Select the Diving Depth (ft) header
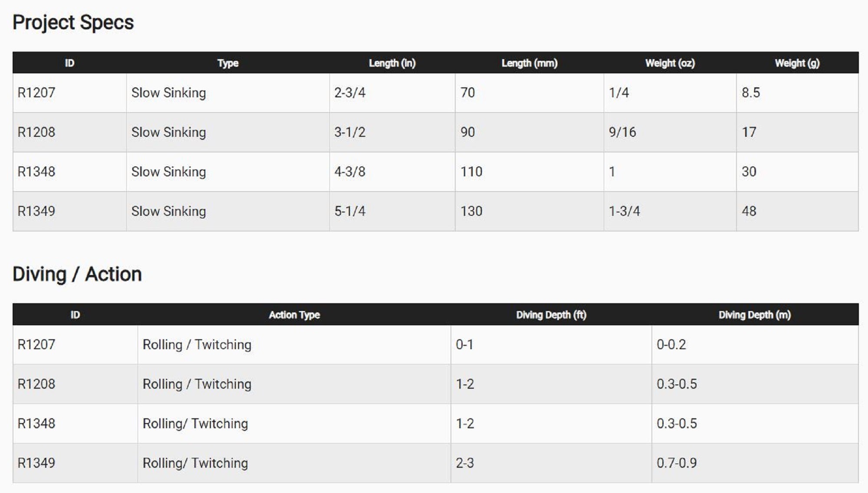The width and height of the screenshot is (868, 493). (551, 315)
